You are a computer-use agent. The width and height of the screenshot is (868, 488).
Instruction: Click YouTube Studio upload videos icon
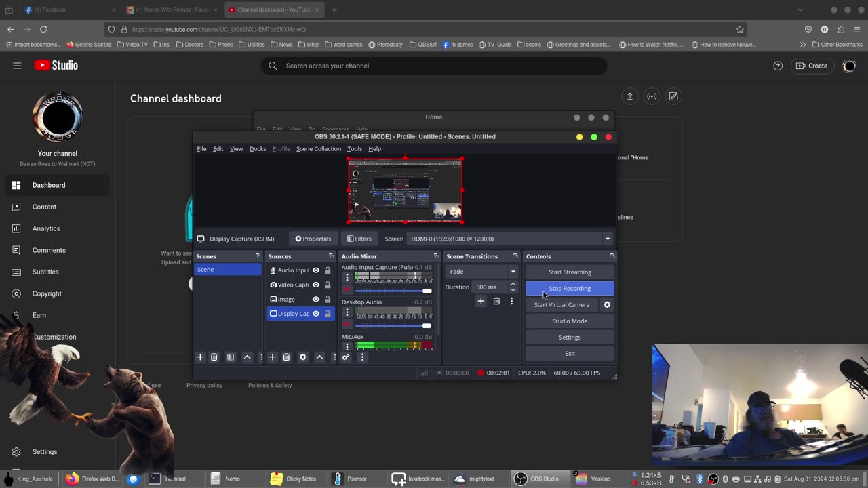click(629, 96)
